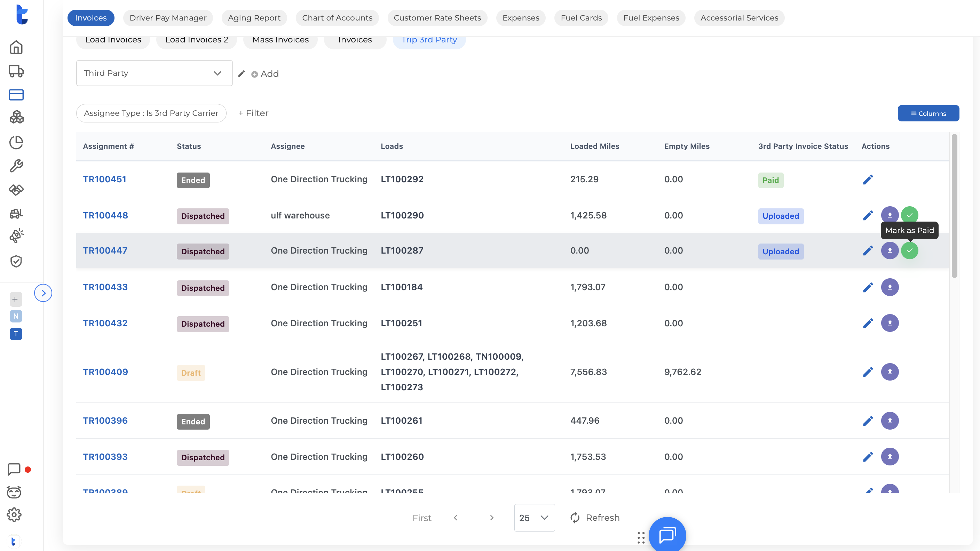This screenshot has width=980, height=551.
Task: Open the truck icon in the sidebar
Action: pyautogui.click(x=16, y=71)
